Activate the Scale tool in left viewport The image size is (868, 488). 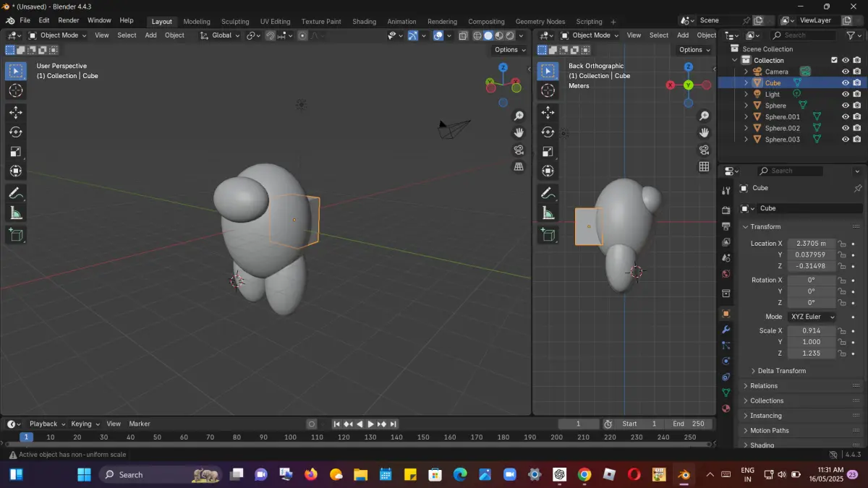[x=16, y=151]
